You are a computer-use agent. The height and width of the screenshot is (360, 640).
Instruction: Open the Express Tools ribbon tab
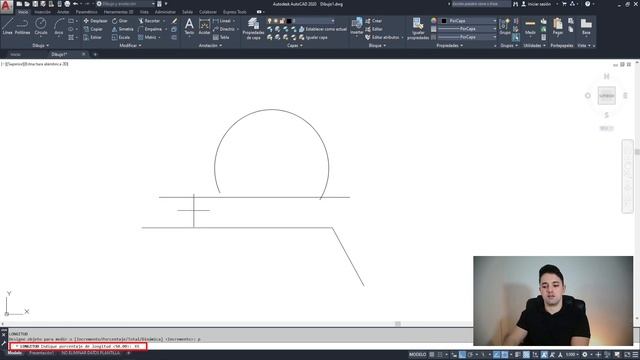tap(235, 12)
